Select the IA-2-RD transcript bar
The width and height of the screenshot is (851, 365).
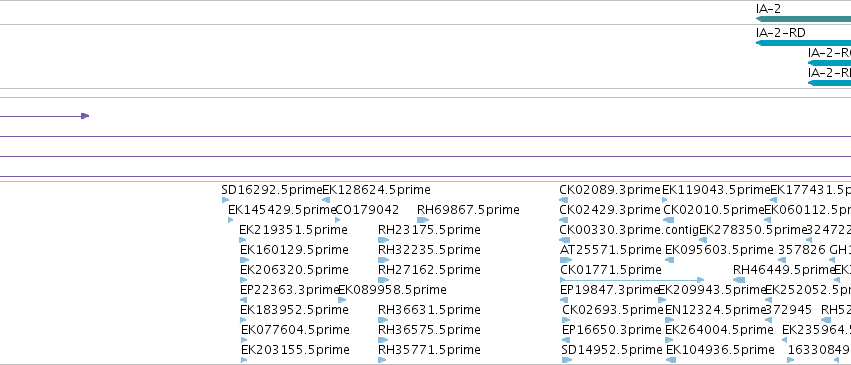(x=803, y=43)
